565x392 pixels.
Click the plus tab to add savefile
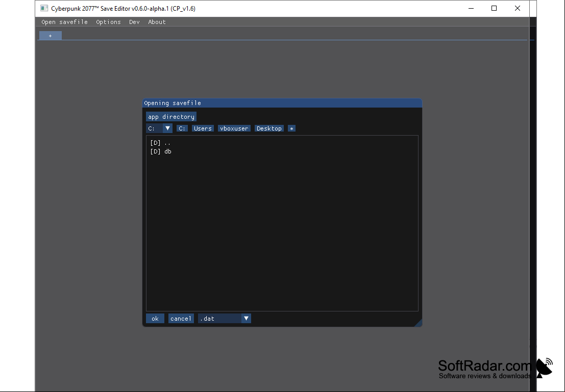51,36
